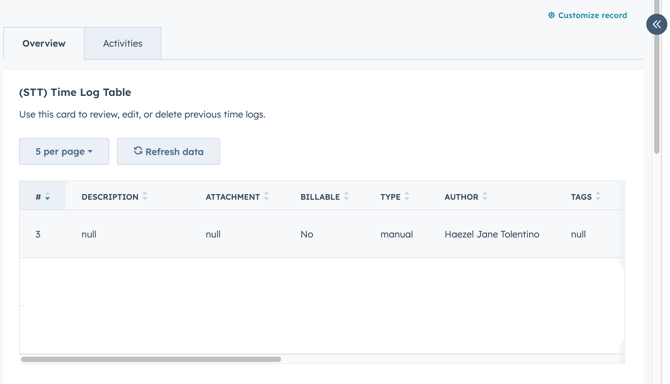
Task: Click the AUTHOR column header text
Action: click(461, 197)
